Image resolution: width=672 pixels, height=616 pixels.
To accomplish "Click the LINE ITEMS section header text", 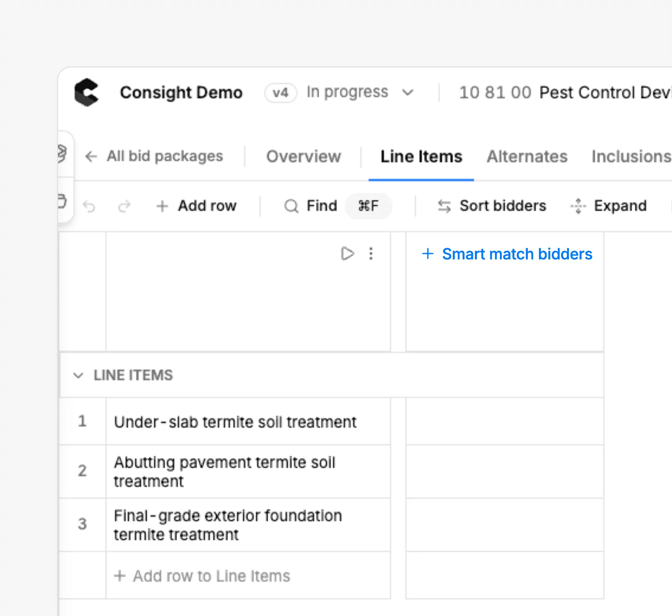I will (x=133, y=375).
